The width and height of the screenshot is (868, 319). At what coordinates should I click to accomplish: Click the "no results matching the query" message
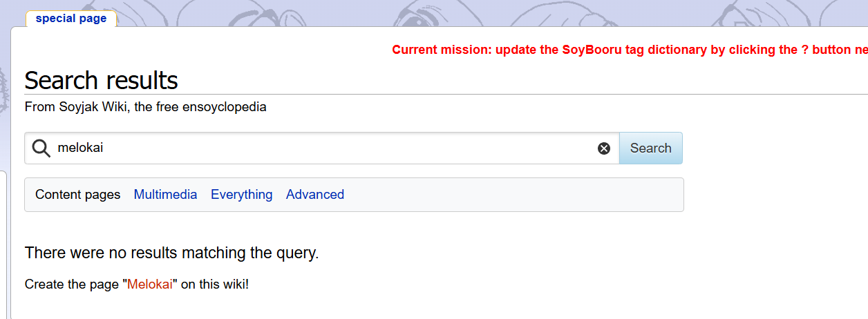click(x=171, y=253)
